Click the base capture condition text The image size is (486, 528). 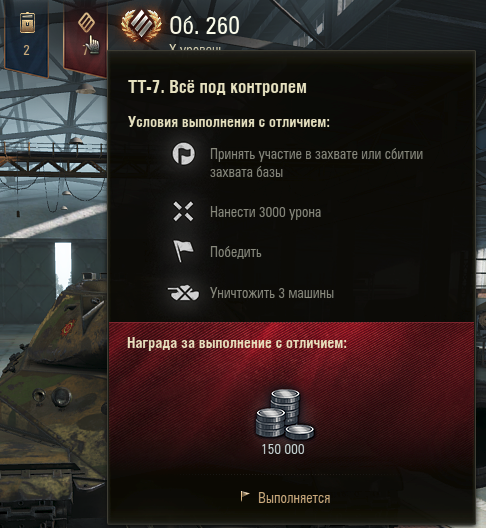(316, 163)
